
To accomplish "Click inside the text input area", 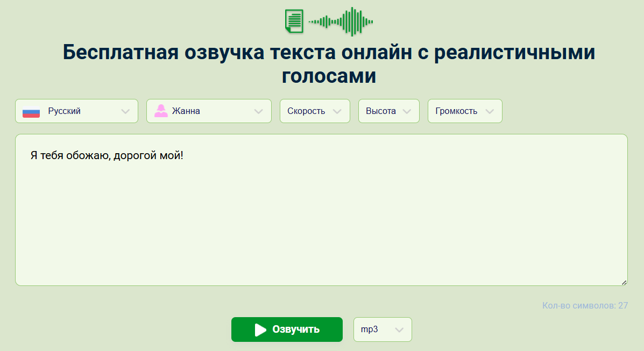I will pyautogui.click(x=321, y=226).
